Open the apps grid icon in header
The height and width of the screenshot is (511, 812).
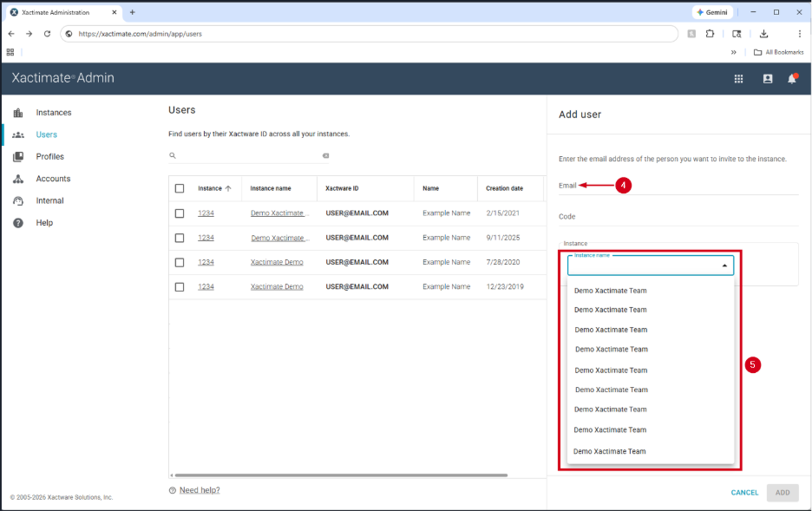pyautogui.click(x=738, y=78)
